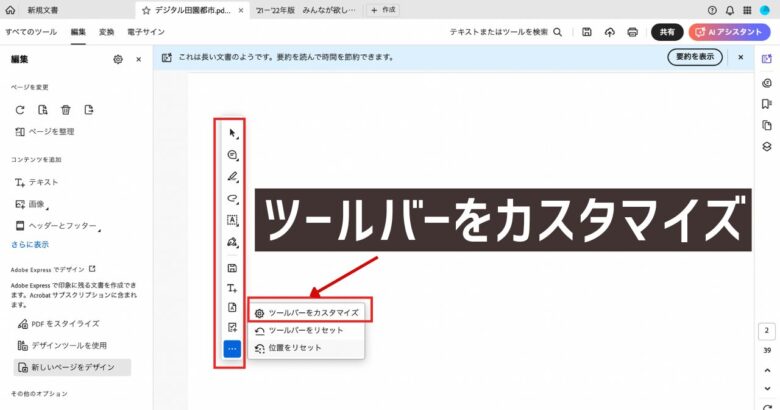Open the 編集 panel settings gear
Screen dimensions: 780x410
coord(118,59)
